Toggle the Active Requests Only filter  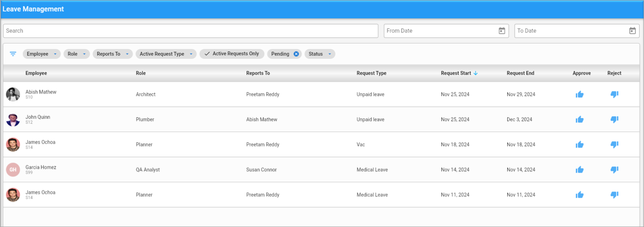232,54
